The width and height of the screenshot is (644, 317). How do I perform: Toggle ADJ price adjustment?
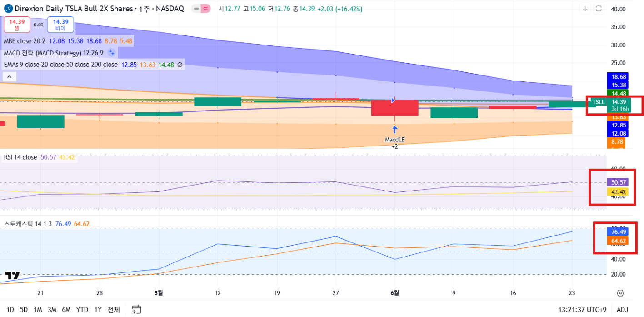(x=622, y=310)
